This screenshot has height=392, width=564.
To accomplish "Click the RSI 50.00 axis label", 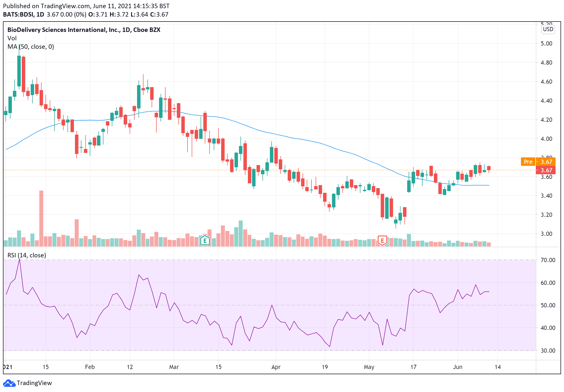I will point(548,305).
